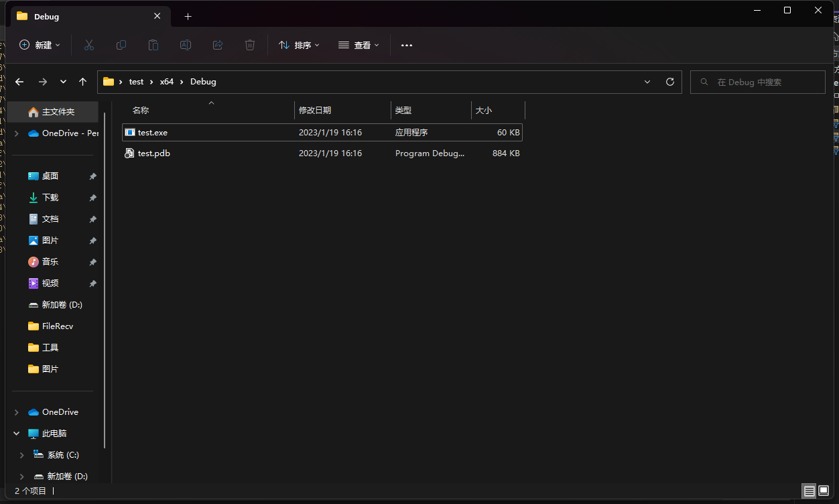Close the Debug tab
Viewport: 839px width, 504px height.
coord(157,16)
